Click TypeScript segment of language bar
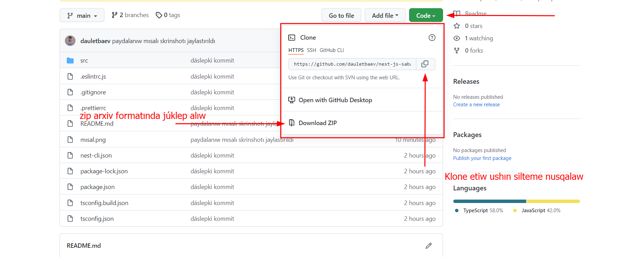 [x=490, y=201]
